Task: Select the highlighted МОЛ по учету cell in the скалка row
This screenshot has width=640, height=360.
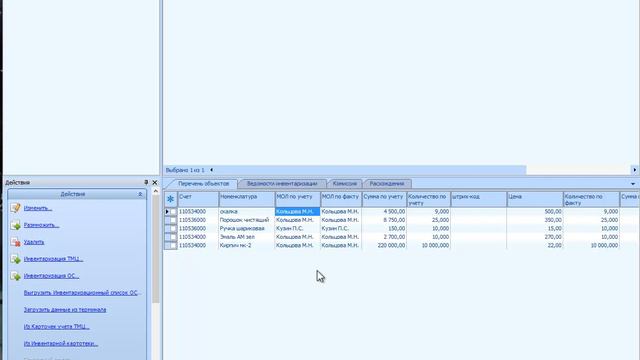Action: (298, 211)
